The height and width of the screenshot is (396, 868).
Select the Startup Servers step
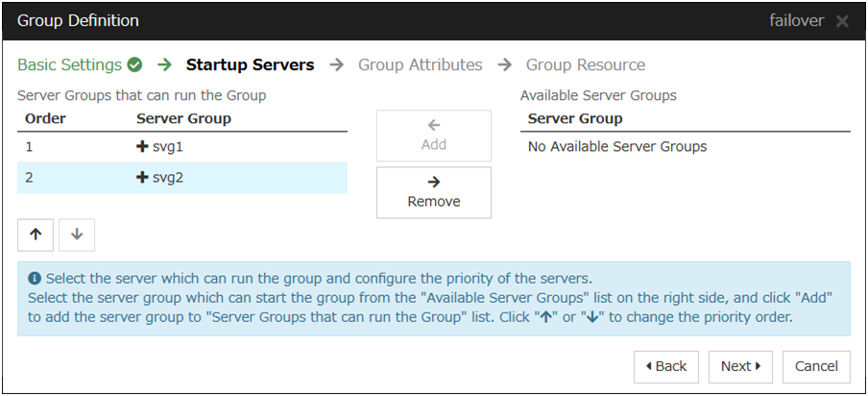coord(250,65)
